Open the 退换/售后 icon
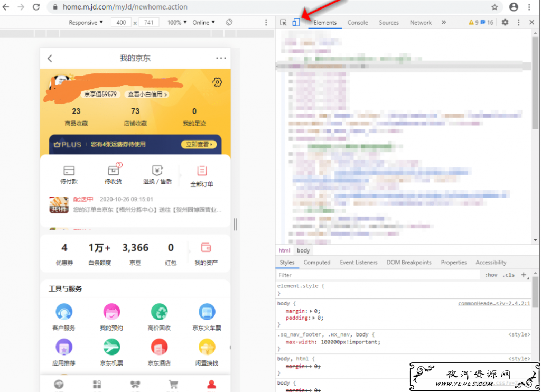The height and width of the screenshot is (392, 541). [157, 174]
